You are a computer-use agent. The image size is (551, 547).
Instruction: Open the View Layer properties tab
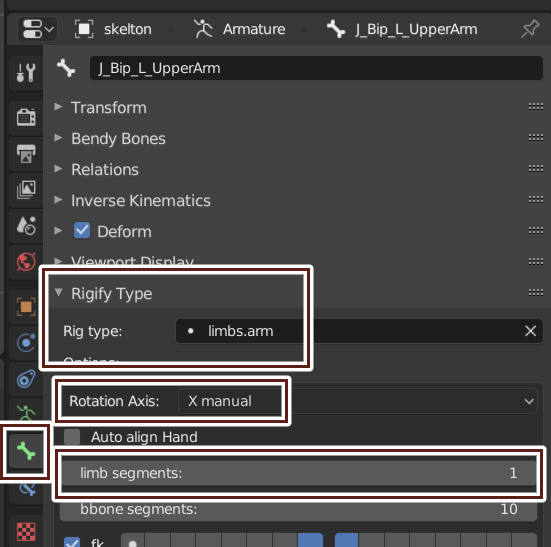tap(26, 190)
